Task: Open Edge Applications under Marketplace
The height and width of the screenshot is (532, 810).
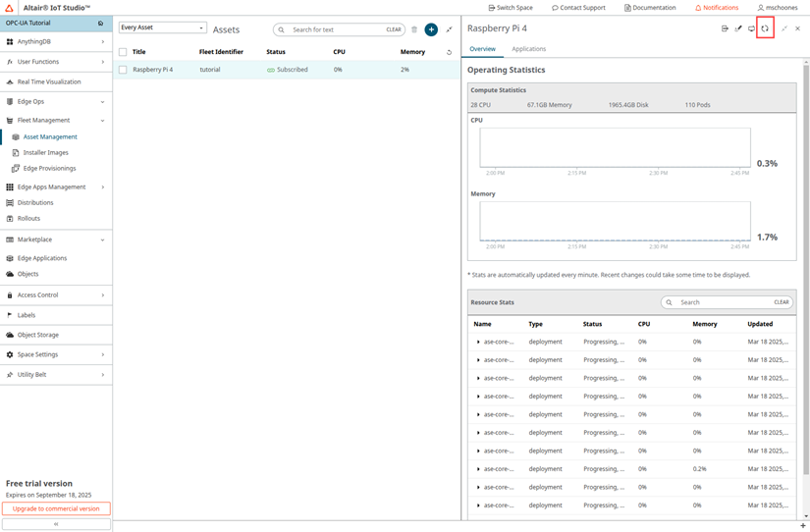Action: (x=42, y=258)
